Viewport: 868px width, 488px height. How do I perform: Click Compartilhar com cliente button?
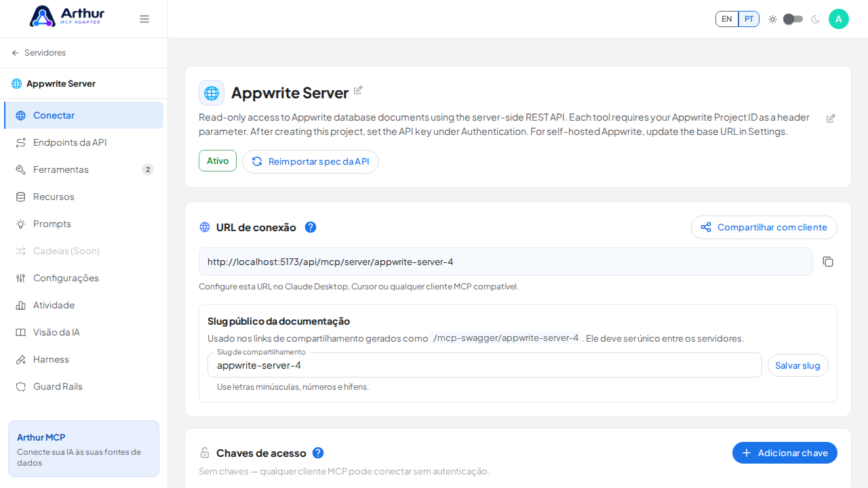tap(764, 227)
